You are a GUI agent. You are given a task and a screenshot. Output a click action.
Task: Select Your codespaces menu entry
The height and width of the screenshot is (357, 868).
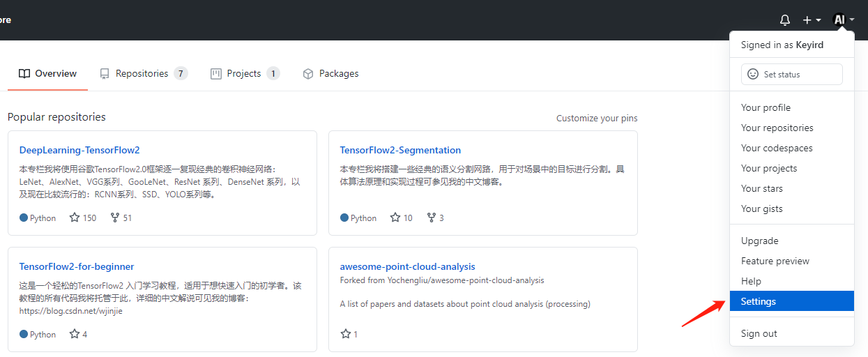click(792, 148)
